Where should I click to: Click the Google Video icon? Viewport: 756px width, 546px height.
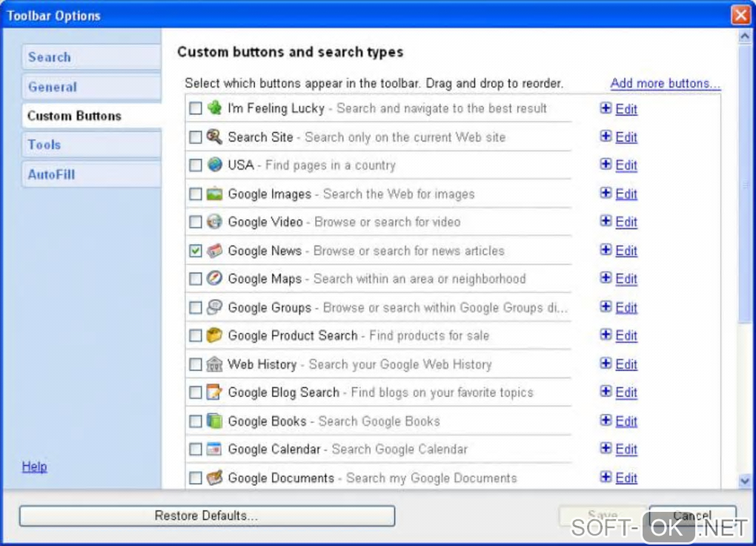[214, 222]
